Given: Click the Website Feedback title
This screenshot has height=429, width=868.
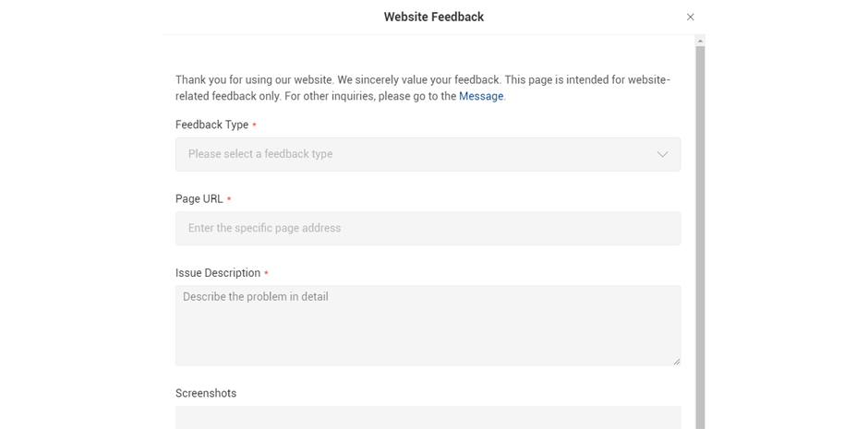Looking at the screenshot, I should pyautogui.click(x=434, y=18).
